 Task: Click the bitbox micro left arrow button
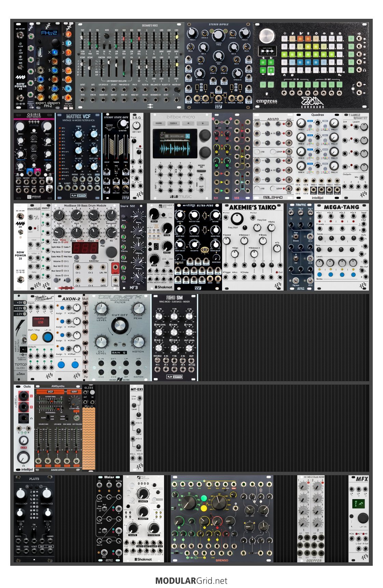click(x=188, y=123)
